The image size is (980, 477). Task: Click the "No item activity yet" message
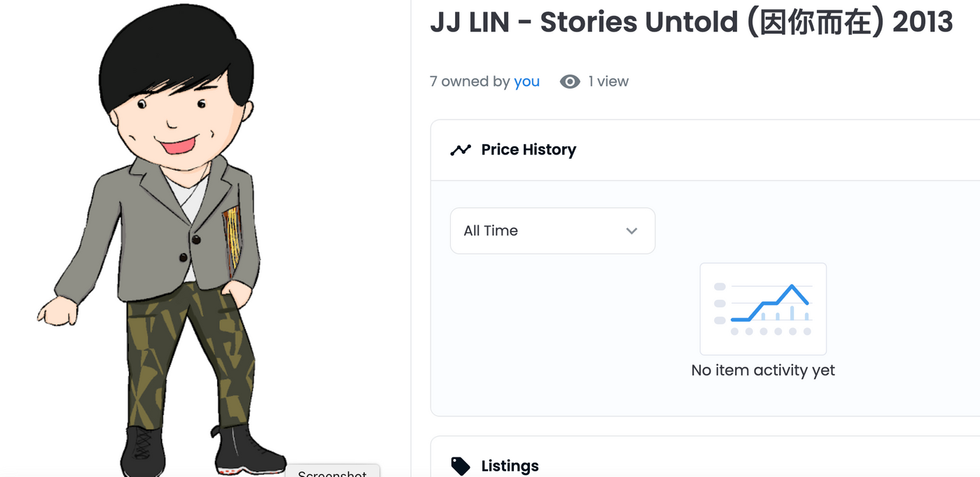(x=763, y=371)
